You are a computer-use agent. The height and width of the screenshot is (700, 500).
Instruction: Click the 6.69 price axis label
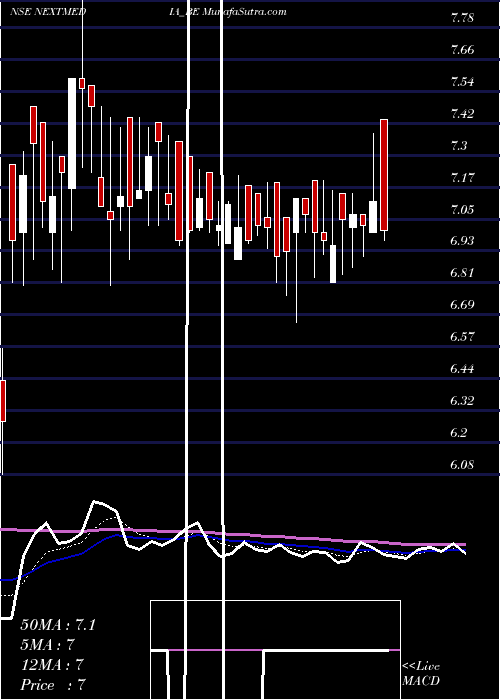click(462, 305)
